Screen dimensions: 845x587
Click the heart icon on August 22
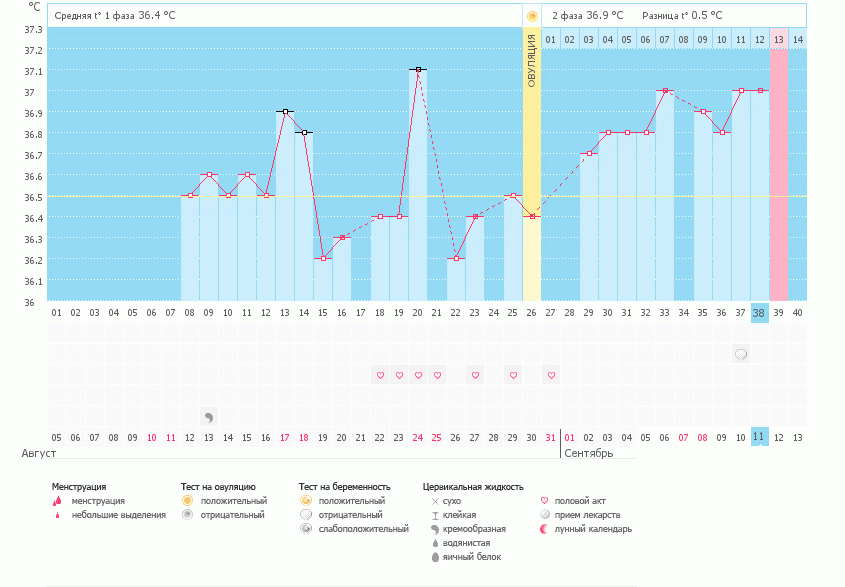(380, 375)
